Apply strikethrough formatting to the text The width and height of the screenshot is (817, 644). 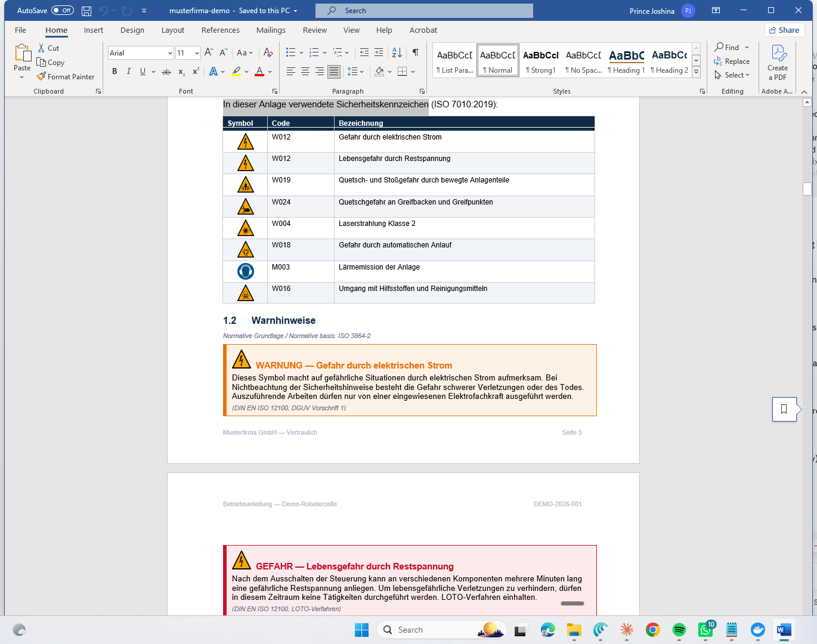tap(166, 72)
